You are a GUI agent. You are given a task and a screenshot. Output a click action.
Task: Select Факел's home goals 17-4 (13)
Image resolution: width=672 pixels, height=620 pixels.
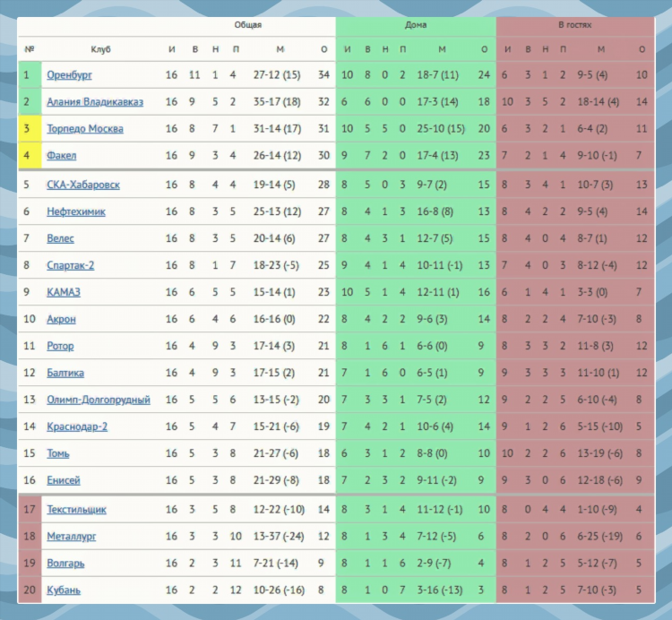[x=437, y=156]
